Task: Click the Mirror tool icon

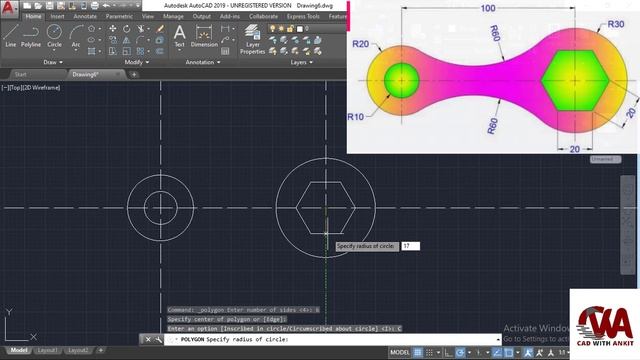Action: pos(127,40)
